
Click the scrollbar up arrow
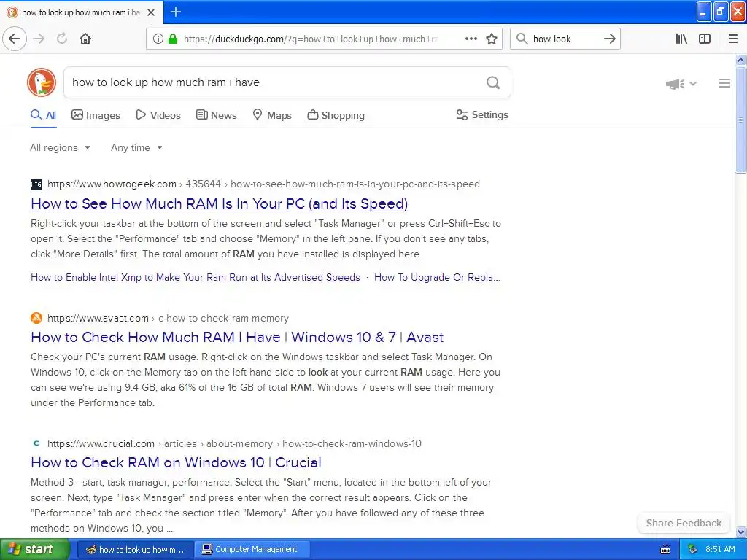(740, 60)
